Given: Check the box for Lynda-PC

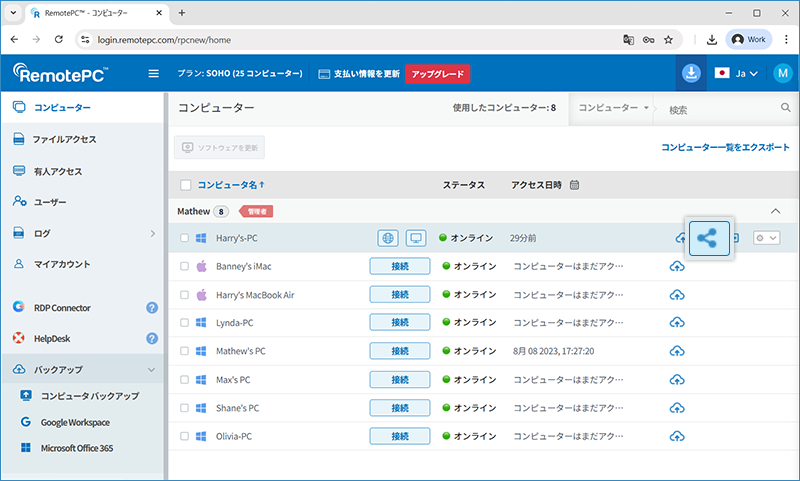Looking at the screenshot, I should (x=185, y=322).
